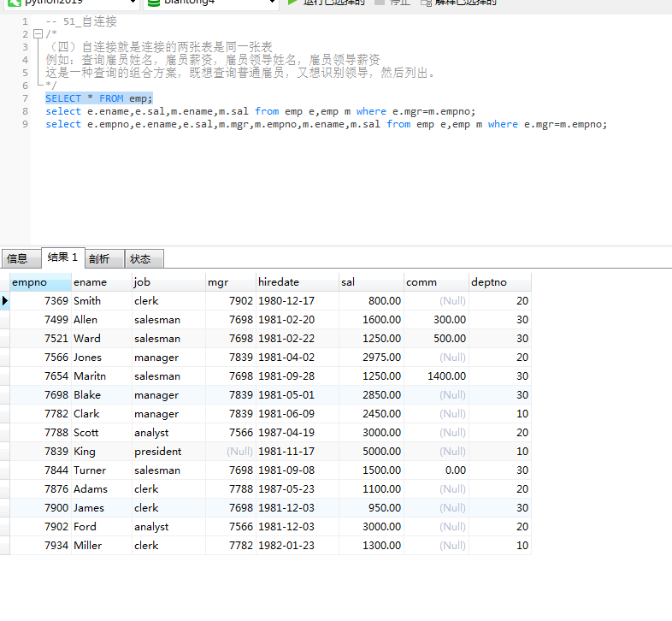Select King's (Null) mgr cell
Viewport: 672px width, 621px height.
tap(231, 452)
